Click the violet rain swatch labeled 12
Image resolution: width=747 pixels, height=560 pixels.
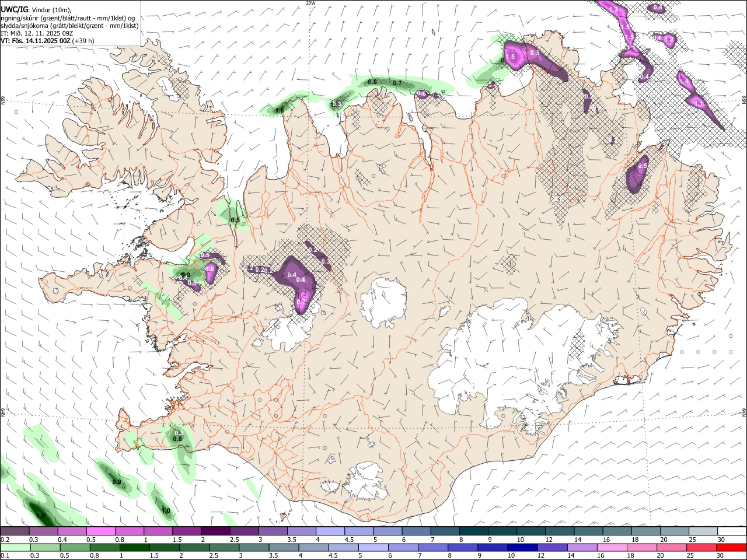pos(551,548)
